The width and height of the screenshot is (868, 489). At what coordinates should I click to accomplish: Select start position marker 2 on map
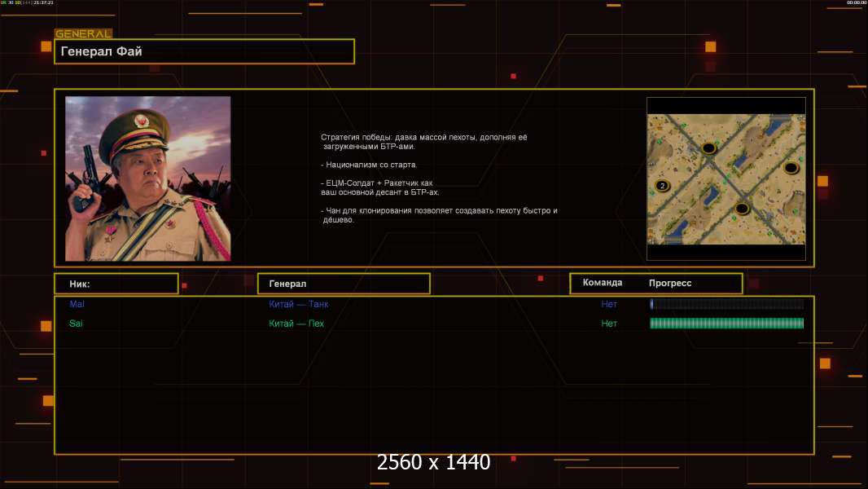[x=662, y=186]
